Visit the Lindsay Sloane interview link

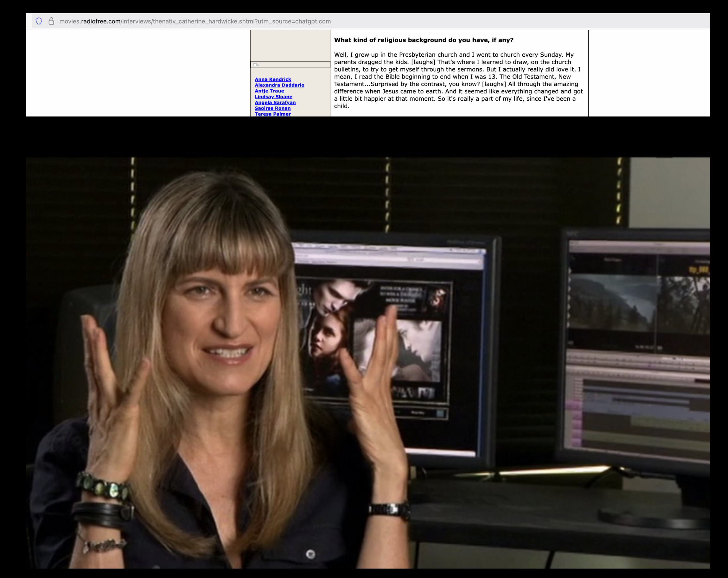(273, 97)
